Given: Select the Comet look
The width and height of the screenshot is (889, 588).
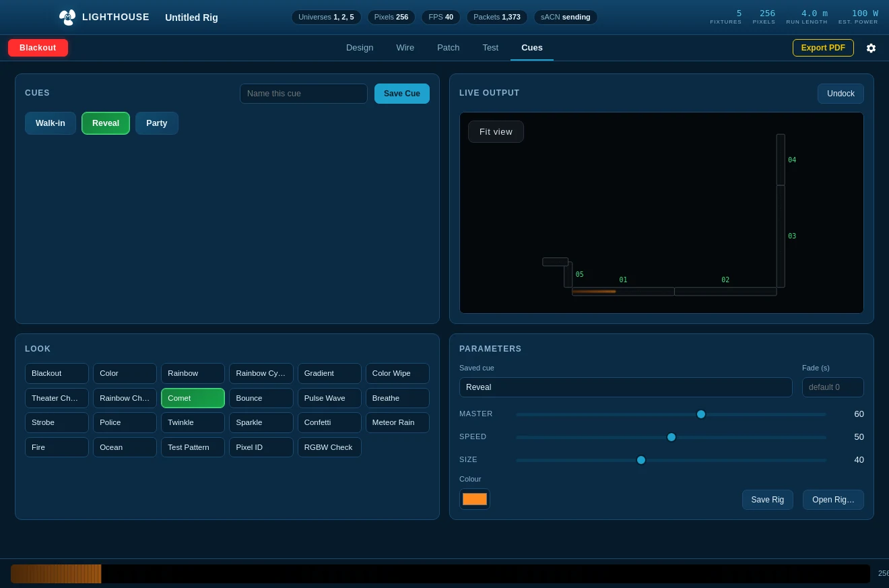Looking at the screenshot, I should point(193,398).
